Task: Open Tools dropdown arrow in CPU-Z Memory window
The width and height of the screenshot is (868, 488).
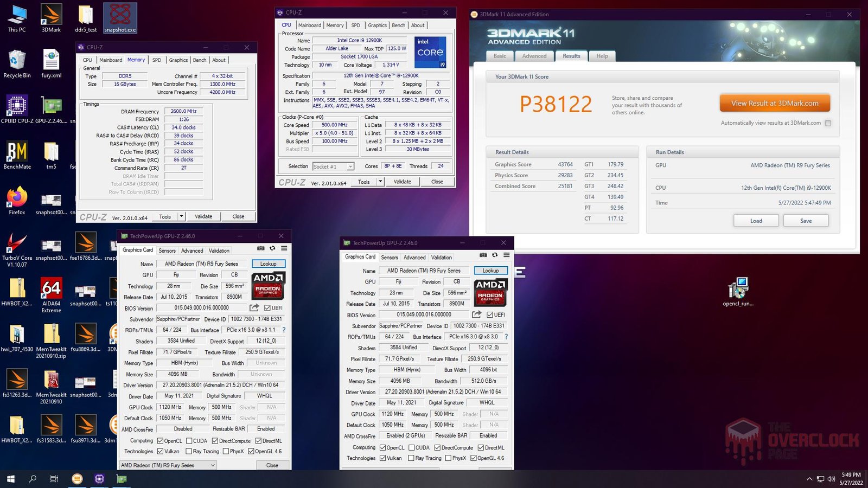Action: point(181,216)
